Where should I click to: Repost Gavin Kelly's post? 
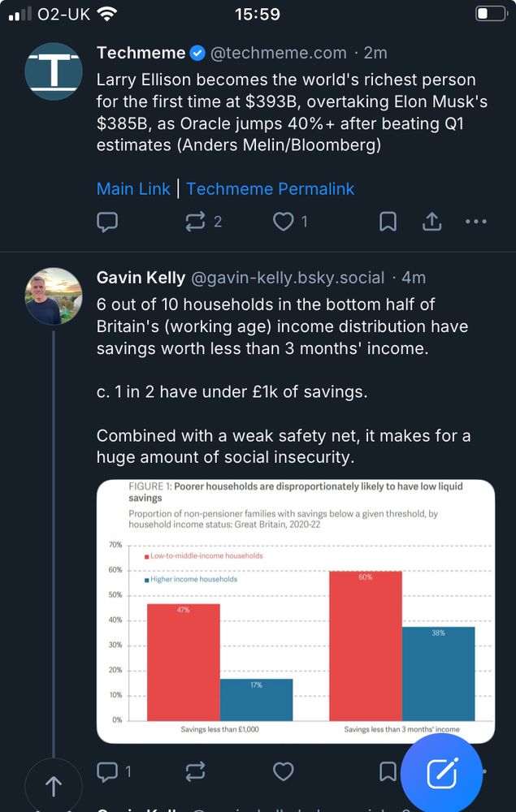[195, 771]
